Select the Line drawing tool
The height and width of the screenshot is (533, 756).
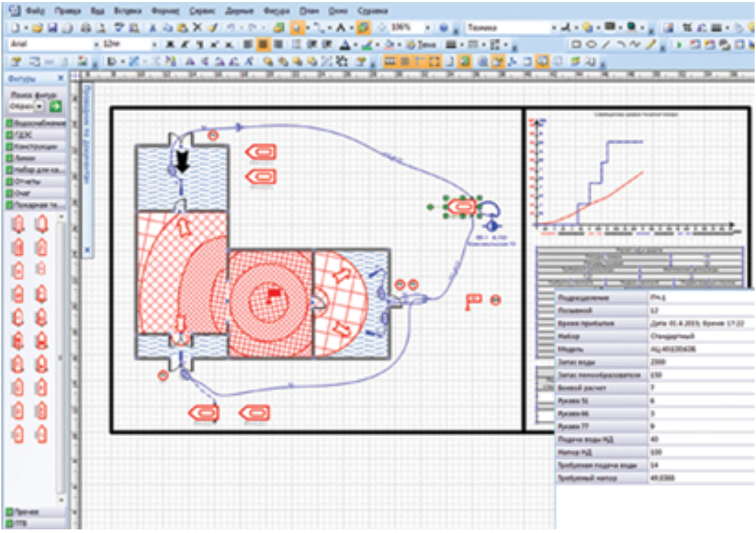coord(606,44)
